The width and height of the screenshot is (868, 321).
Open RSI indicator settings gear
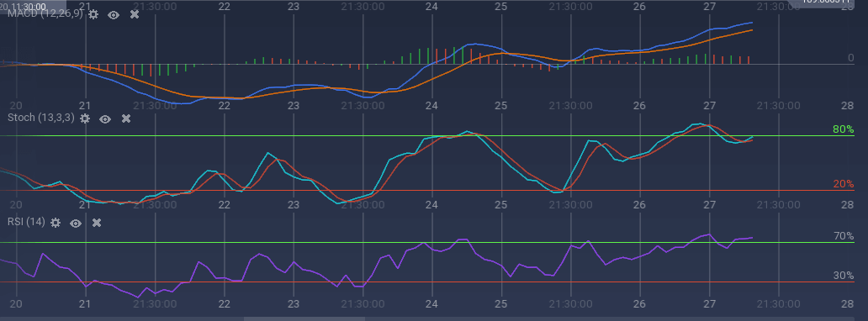(x=56, y=223)
